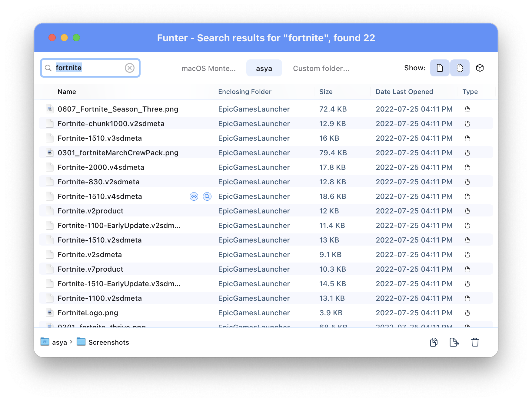Select Fortnite-1510.v3sdmeta file
Viewport: 532px width, 402px height.
point(100,138)
